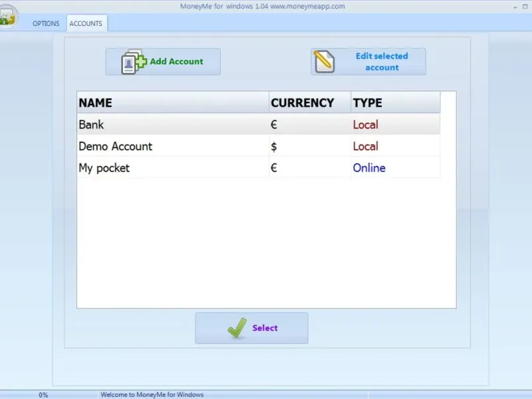The width and height of the screenshot is (532, 399).
Task: Click the green checkmark icon on Select
Action: click(237, 328)
